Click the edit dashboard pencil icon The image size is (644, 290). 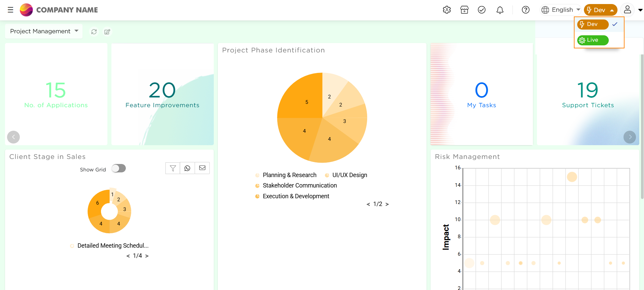point(107,32)
